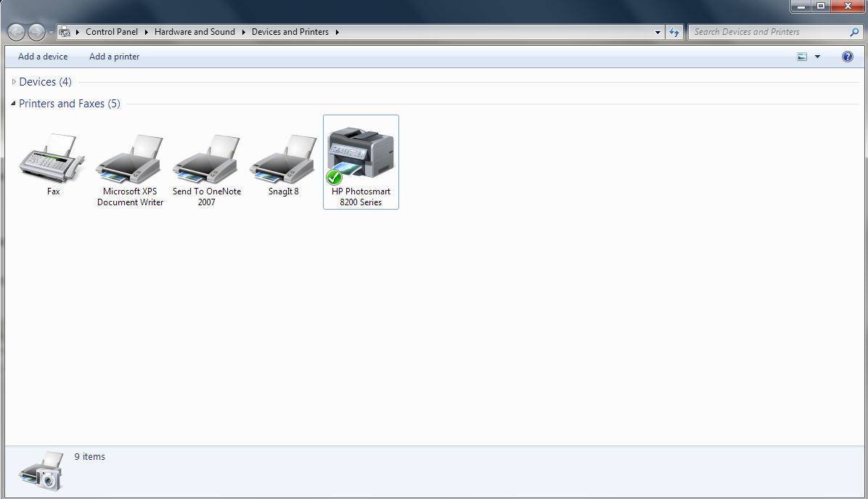Open the view options dropdown arrow
Image resolution: width=868 pixels, height=499 pixels.
(x=816, y=56)
